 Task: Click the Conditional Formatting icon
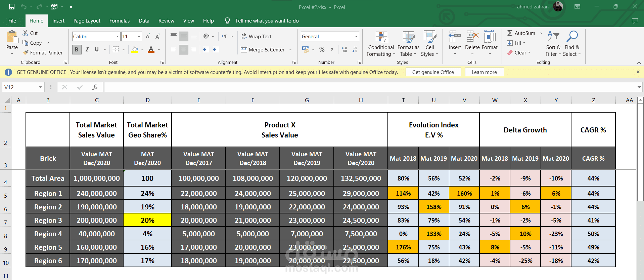coord(381,37)
